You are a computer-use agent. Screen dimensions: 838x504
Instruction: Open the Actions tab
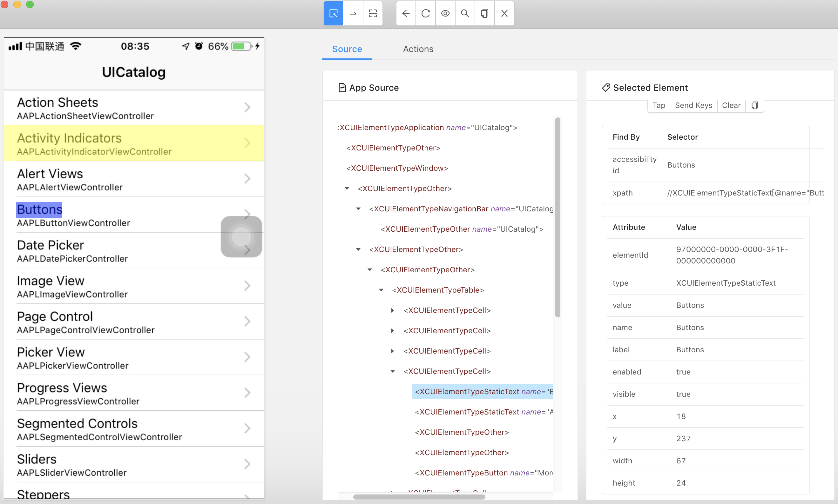(x=418, y=49)
